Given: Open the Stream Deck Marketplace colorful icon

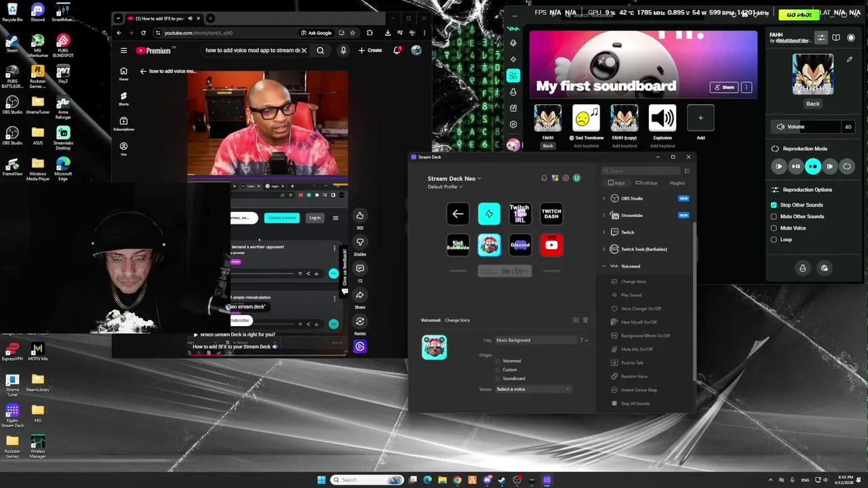Looking at the screenshot, I should tap(555, 178).
